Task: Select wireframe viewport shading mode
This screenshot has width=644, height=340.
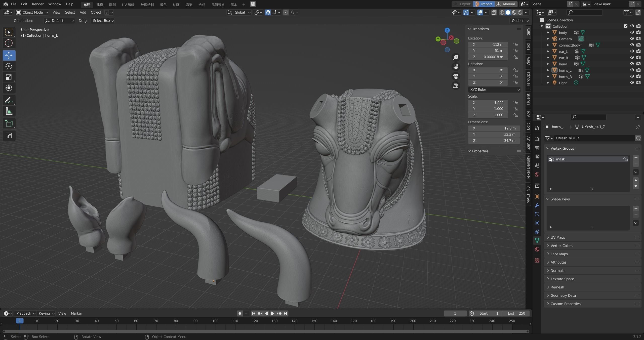Action: pyautogui.click(x=502, y=12)
